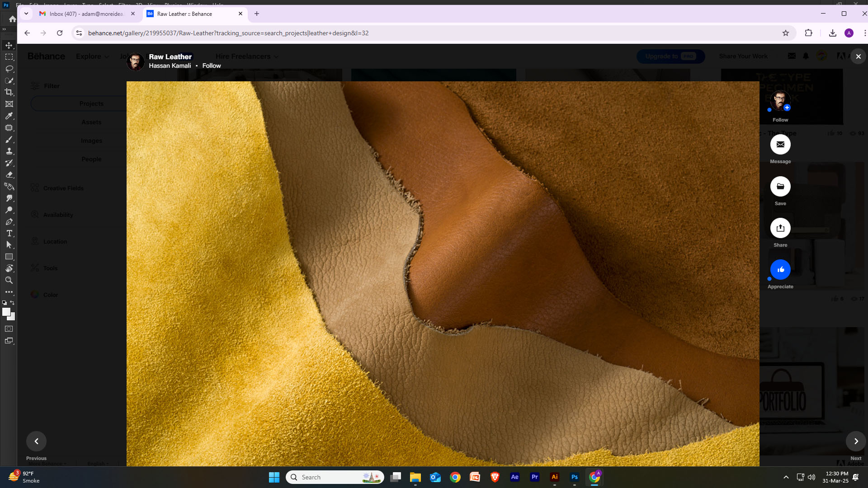Select the Photoshop Crop tool
Image resolution: width=868 pixels, height=488 pixels.
[x=9, y=92]
